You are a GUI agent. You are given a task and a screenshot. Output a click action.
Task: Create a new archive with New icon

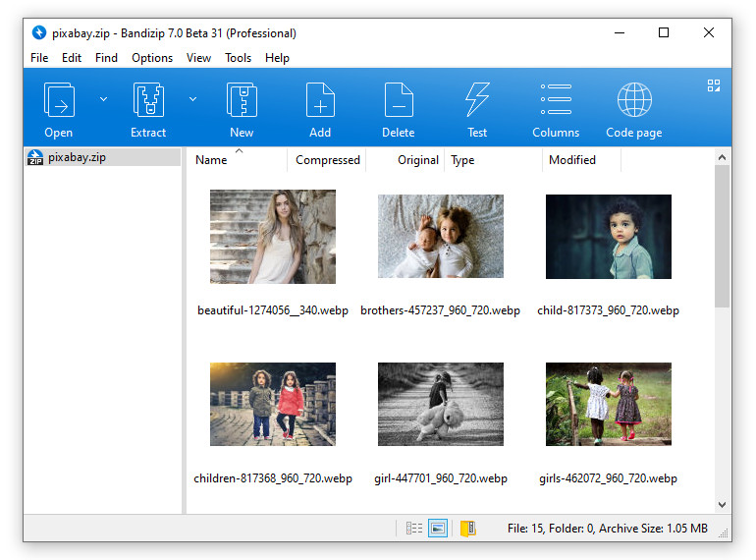click(242, 100)
